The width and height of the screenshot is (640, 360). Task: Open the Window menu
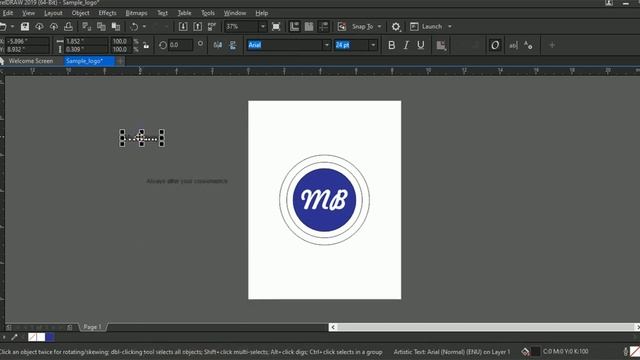coord(235,13)
